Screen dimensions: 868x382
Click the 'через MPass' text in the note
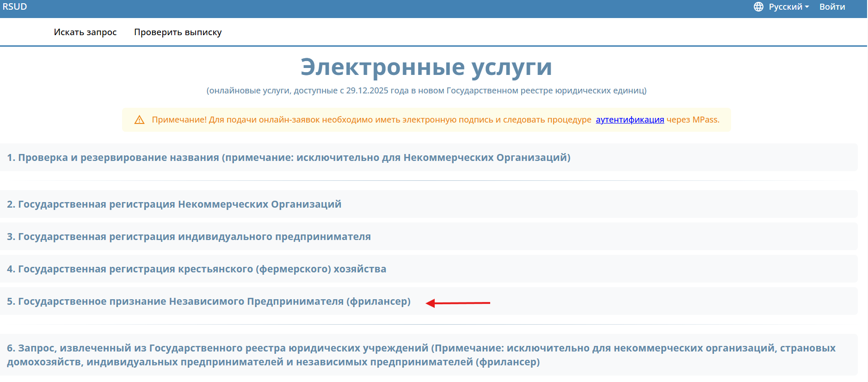(693, 120)
